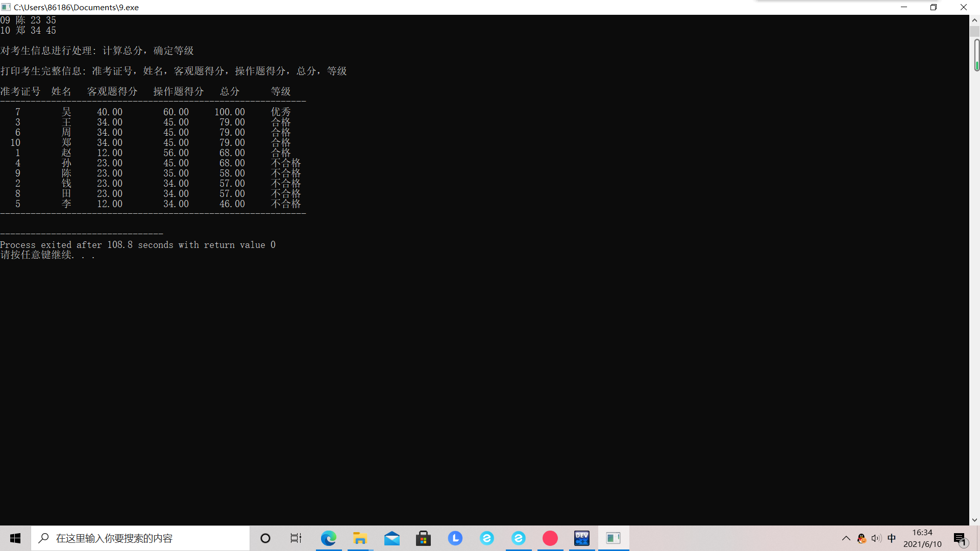
Task: Toggle the volume speaker icon
Action: pos(876,538)
